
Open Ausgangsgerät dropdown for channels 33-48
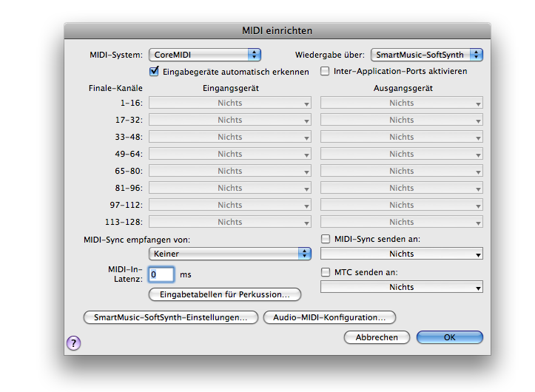pos(402,137)
